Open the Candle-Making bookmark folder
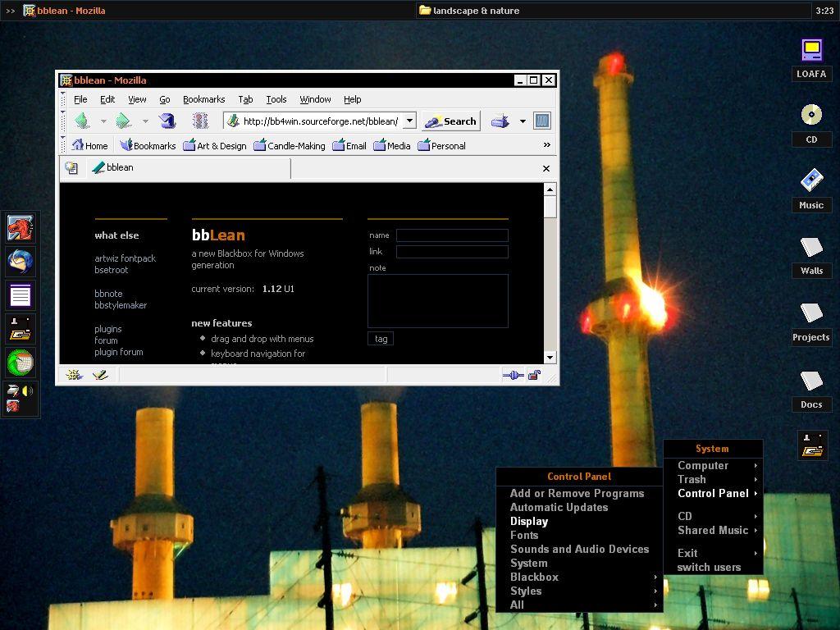The width and height of the screenshot is (840, 630). pyautogui.click(x=290, y=145)
